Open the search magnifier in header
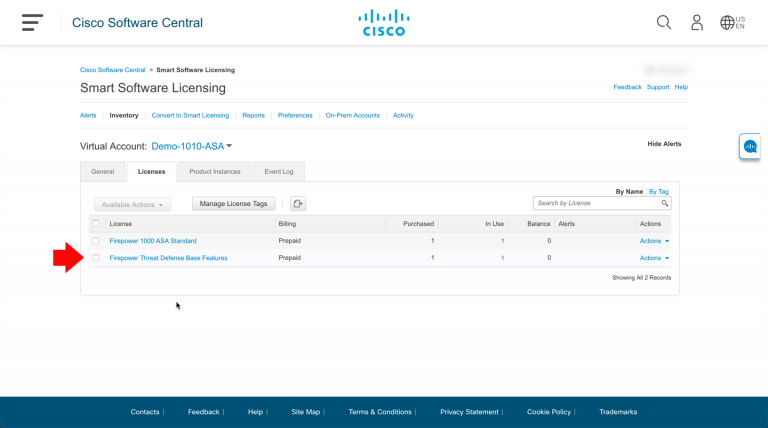Screen dimensions: 768x428 [664, 22]
